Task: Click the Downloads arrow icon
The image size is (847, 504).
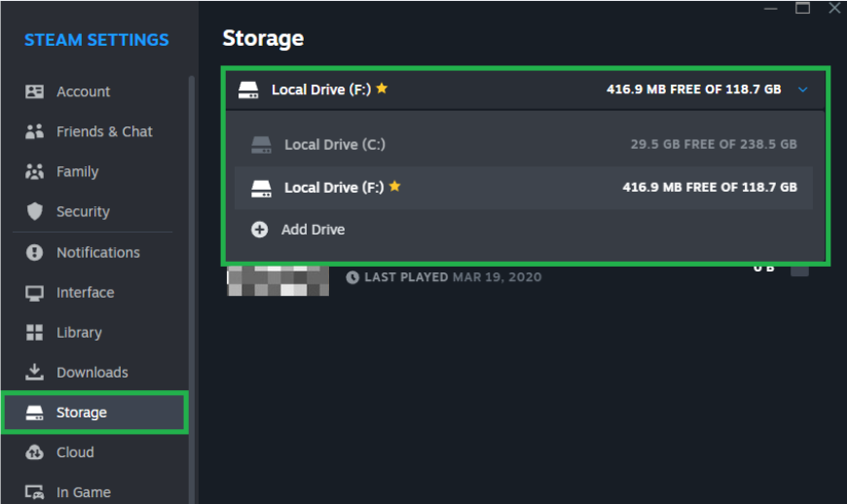Action: coord(35,372)
